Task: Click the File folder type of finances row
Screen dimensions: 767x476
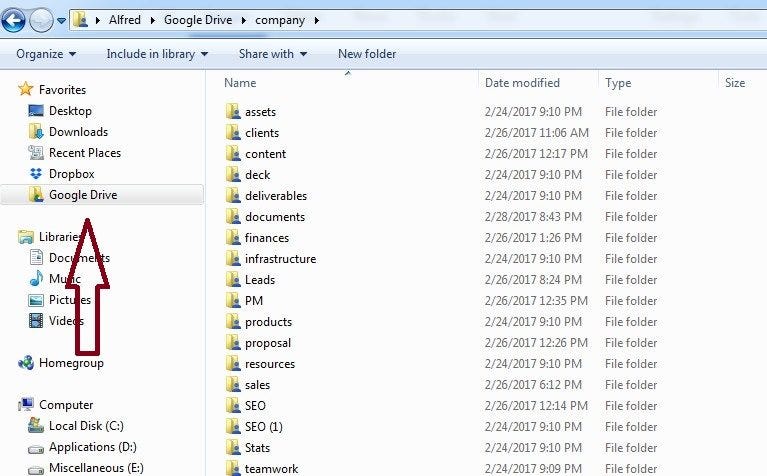Action: tap(631, 238)
